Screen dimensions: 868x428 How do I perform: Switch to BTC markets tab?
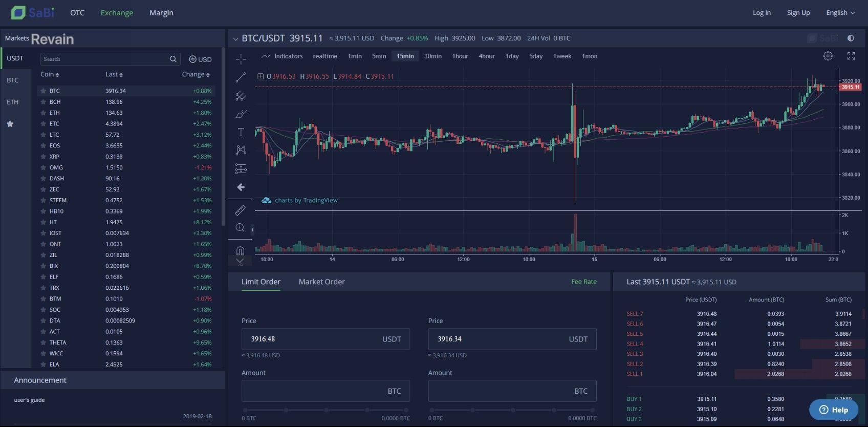coord(13,80)
